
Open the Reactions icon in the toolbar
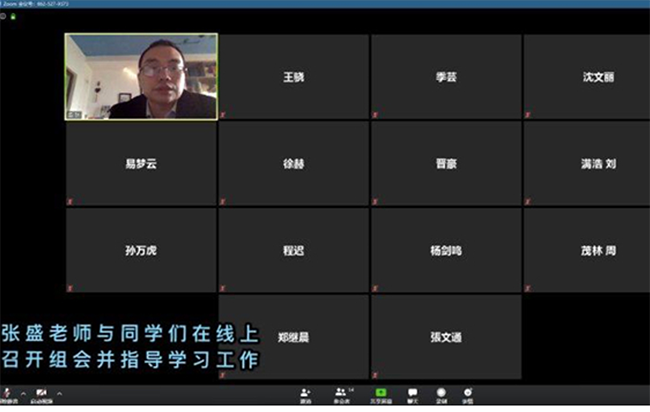click(x=467, y=393)
